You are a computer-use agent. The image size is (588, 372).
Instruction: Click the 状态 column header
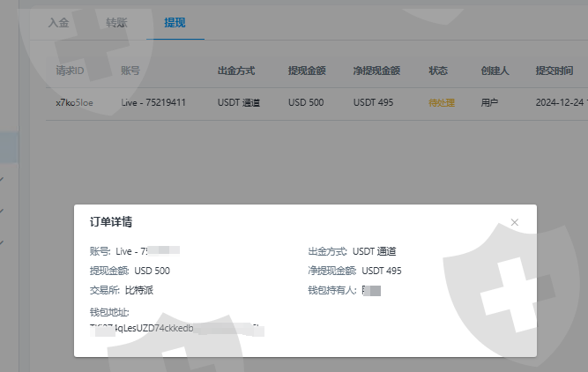[438, 70]
